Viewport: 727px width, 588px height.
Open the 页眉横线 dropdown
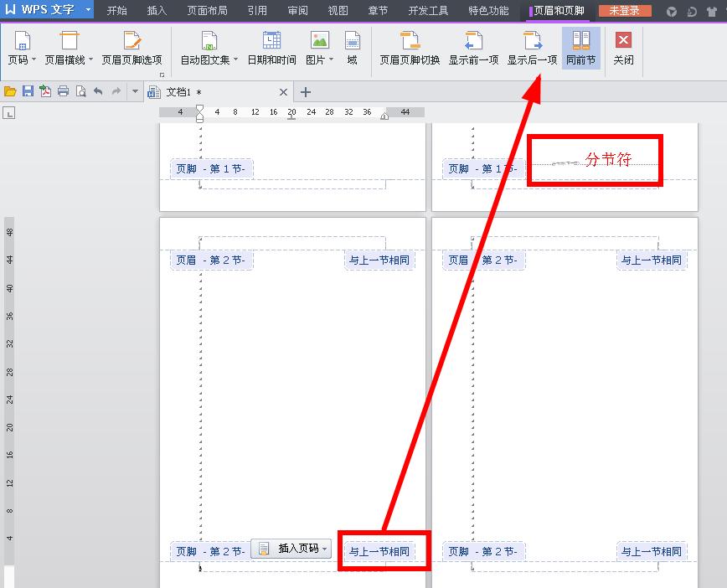point(90,59)
